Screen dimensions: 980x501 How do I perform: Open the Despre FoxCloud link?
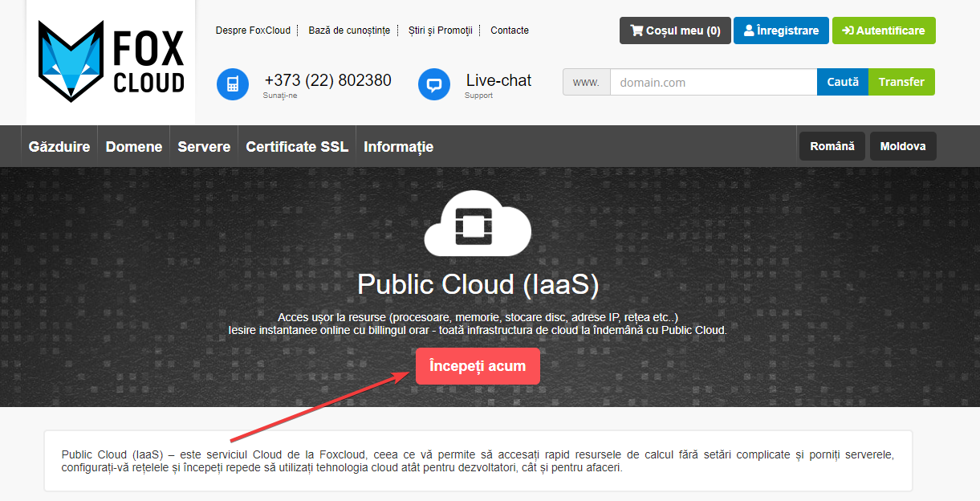click(x=253, y=31)
